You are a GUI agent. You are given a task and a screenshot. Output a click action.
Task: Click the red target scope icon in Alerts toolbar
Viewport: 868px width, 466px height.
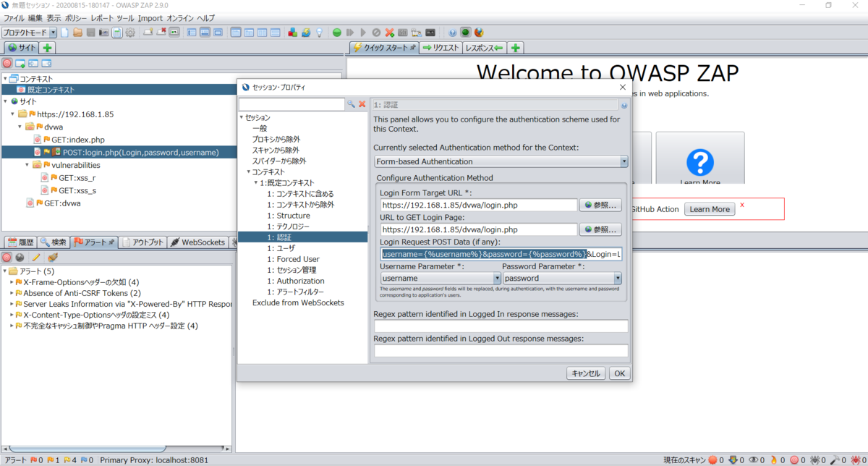click(x=7, y=257)
